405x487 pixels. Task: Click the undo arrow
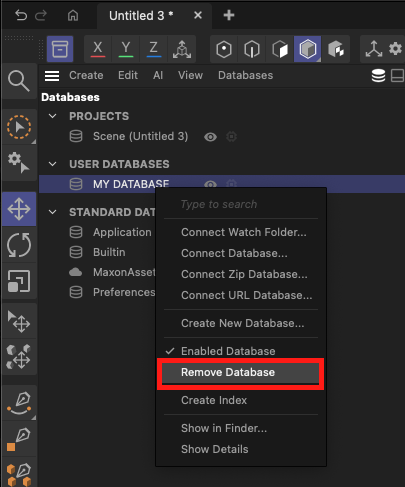(21, 15)
